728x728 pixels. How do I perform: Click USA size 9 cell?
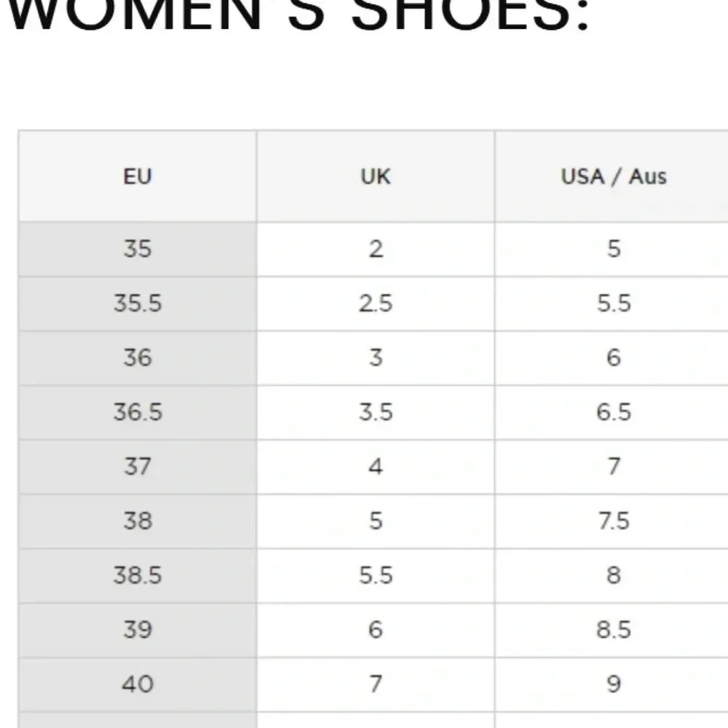[612, 684]
